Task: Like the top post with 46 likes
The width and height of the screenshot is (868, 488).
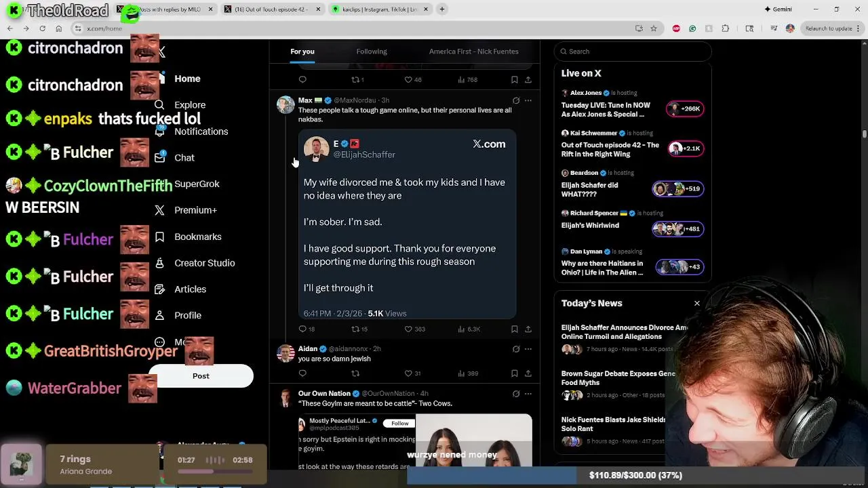Action: 413,79
